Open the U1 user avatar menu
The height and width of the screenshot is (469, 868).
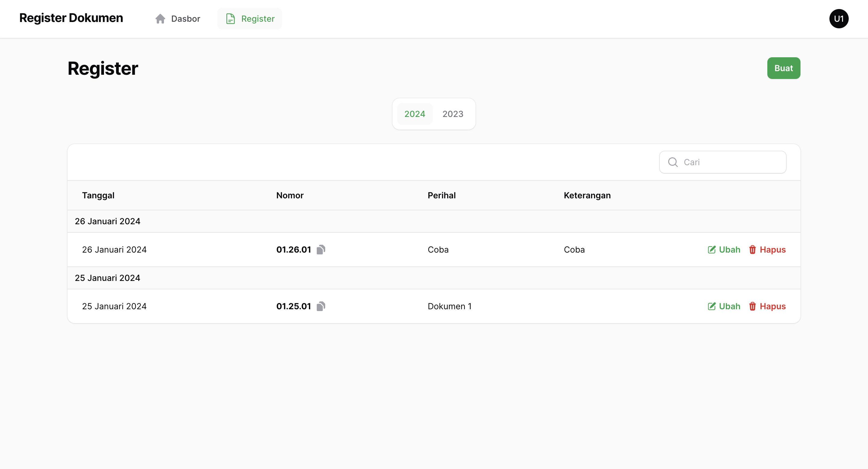(838, 19)
